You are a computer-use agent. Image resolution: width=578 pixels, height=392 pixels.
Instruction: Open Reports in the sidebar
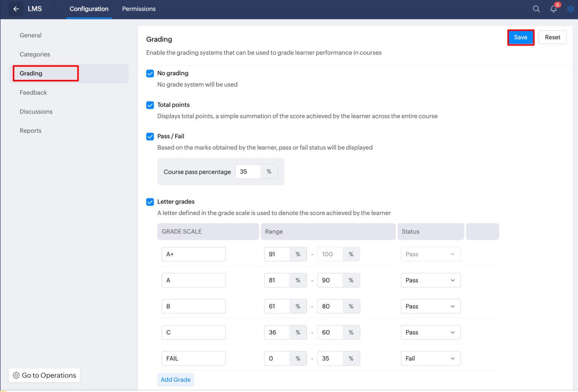[30, 131]
